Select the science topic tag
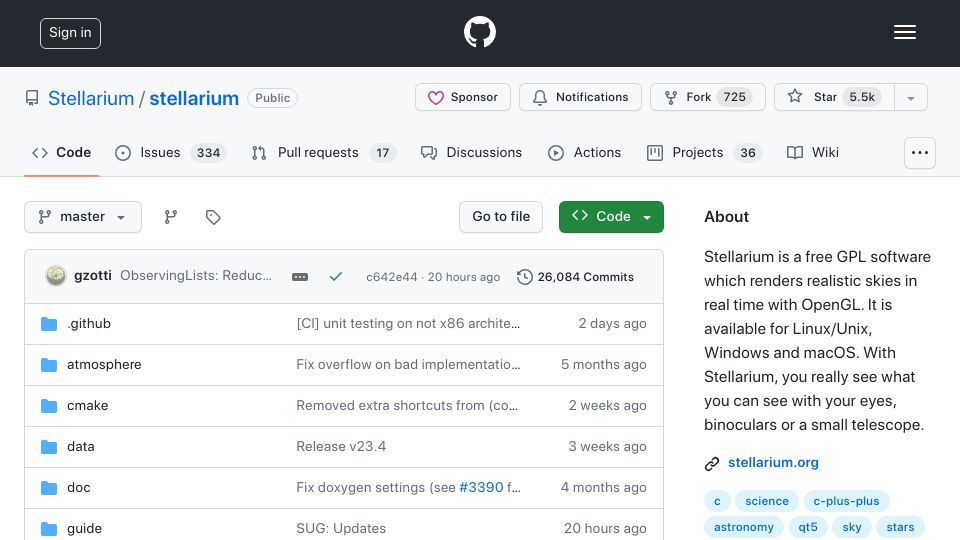Image resolution: width=960 pixels, height=540 pixels. 767,501
